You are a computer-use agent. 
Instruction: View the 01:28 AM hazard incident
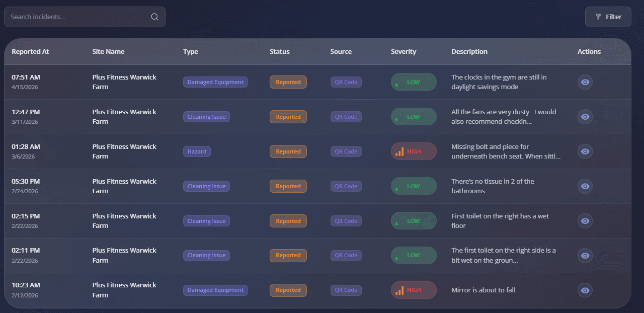tap(585, 151)
